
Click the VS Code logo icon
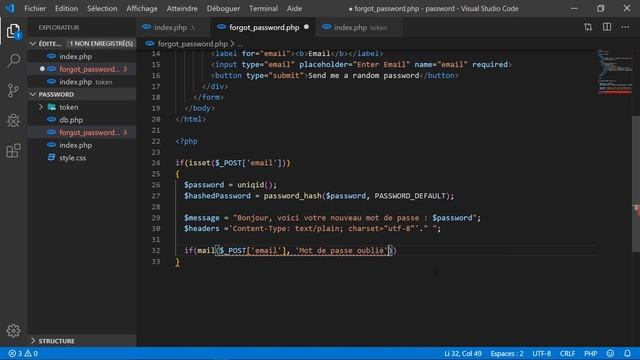point(9,8)
